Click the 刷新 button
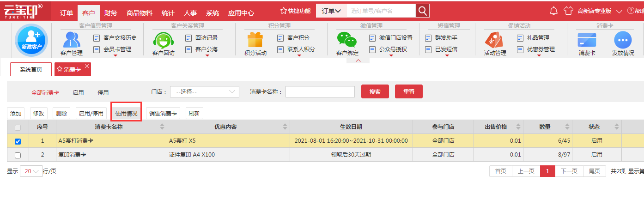This screenshot has height=224, width=644. (194, 113)
